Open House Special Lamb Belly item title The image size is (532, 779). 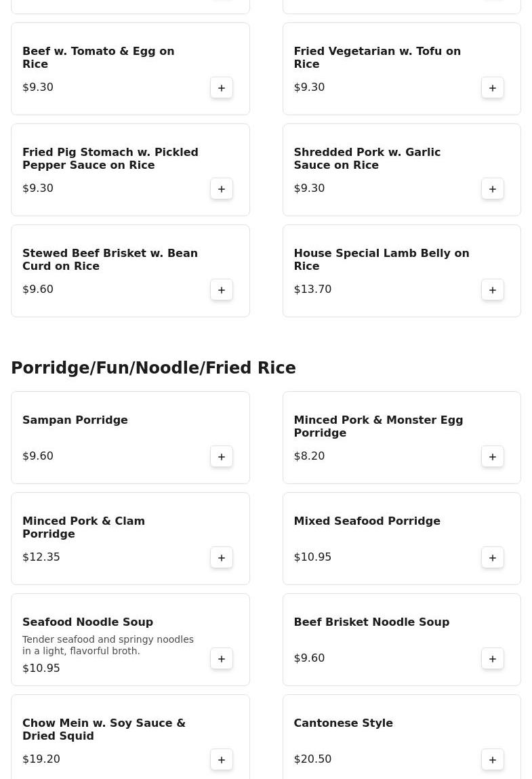click(381, 259)
